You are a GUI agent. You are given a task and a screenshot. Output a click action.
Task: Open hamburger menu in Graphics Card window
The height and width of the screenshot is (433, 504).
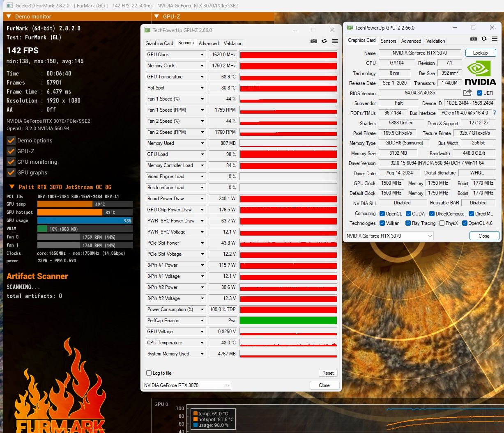coord(495,39)
